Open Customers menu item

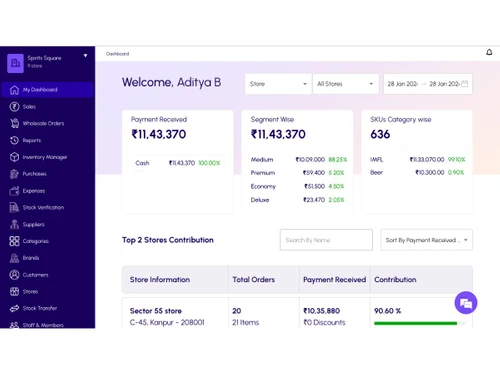(47, 275)
